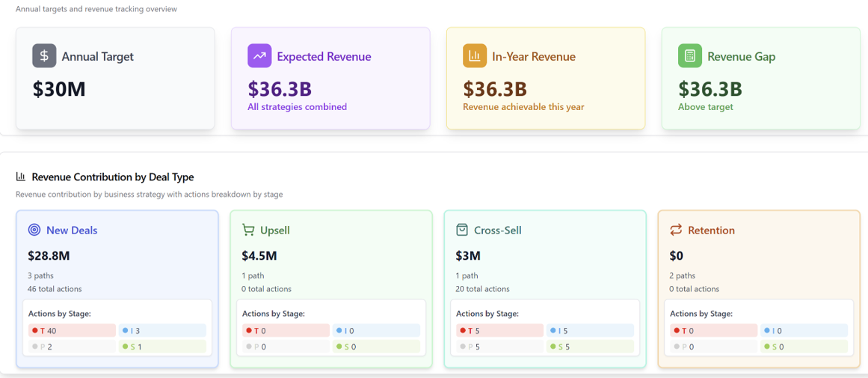This screenshot has width=868, height=378.
Task: Click the target icon next to New Deals
Action: 34,230
